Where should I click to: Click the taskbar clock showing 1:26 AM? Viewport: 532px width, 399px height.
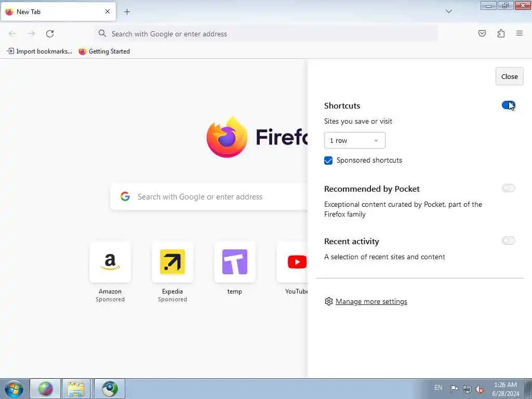tap(506, 389)
